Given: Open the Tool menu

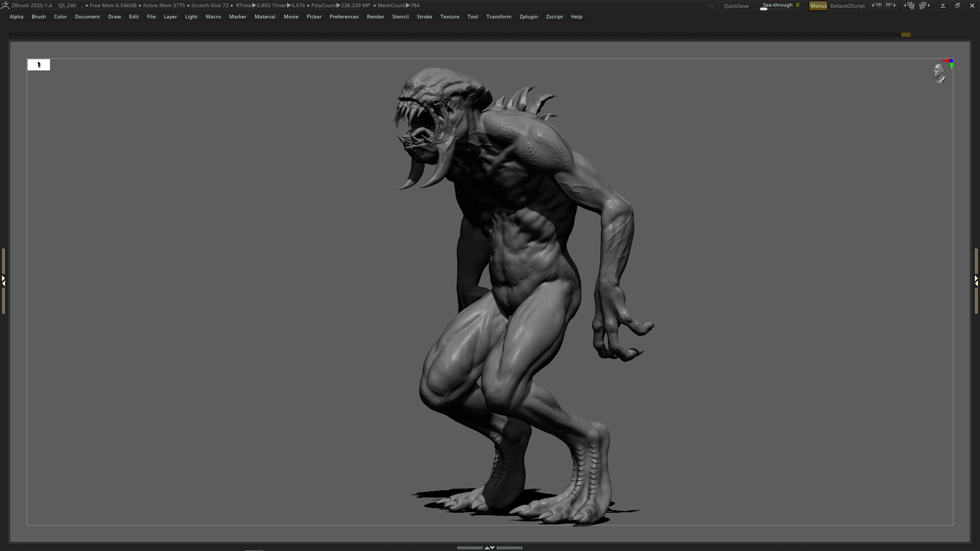Looking at the screenshot, I should (x=473, y=16).
